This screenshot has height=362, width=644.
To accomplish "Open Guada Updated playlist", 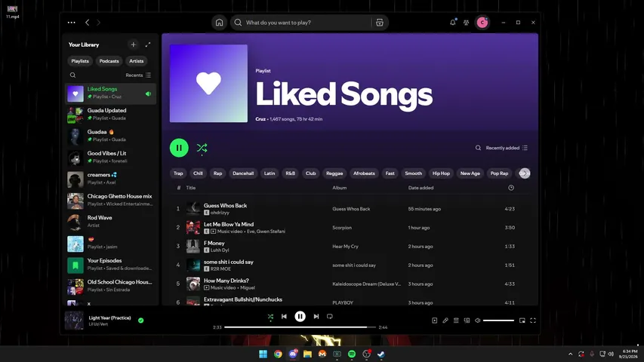I will click(110, 115).
